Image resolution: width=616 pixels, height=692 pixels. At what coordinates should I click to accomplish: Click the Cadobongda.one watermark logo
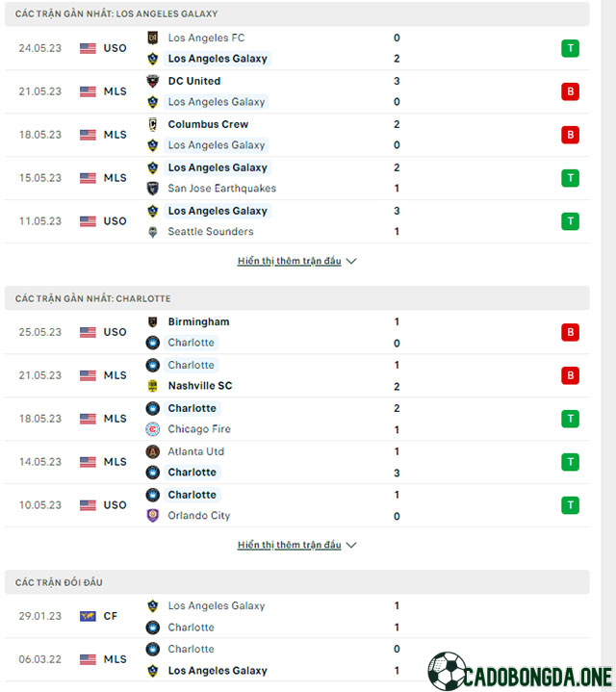pyautogui.click(x=520, y=671)
